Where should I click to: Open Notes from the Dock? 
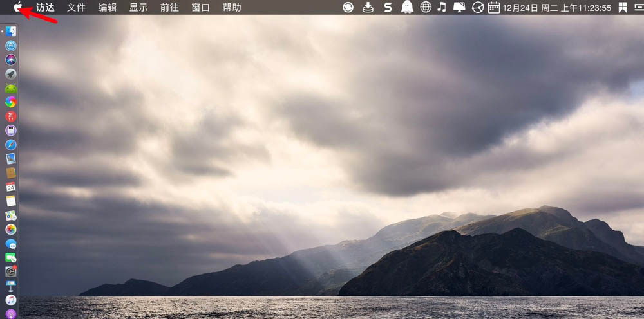[x=11, y=201]
